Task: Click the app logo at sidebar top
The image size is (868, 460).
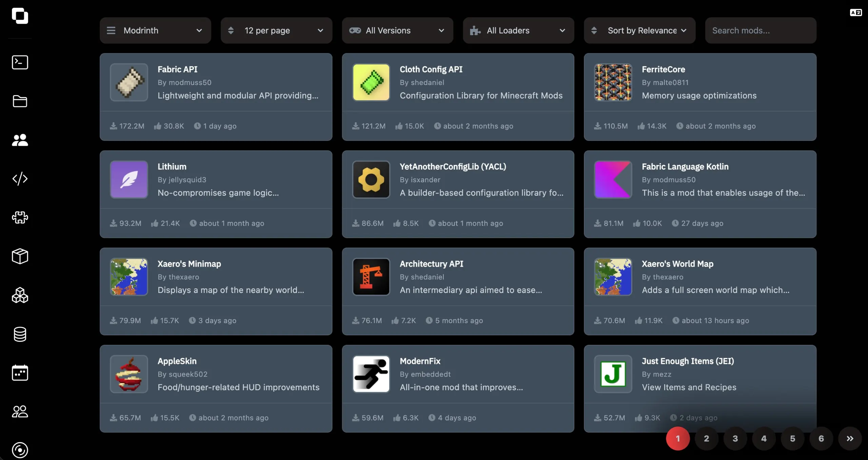Action: coord(20,16)
